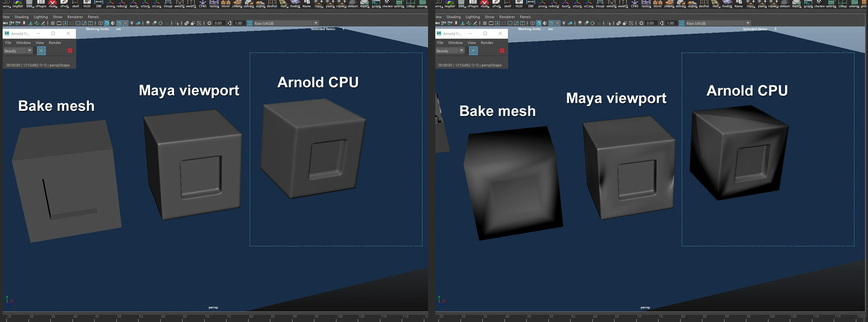This screenshot has width=868, height=322.
Task: Click the dupeF shelf icon in right panel
Action: click(693, 3)
